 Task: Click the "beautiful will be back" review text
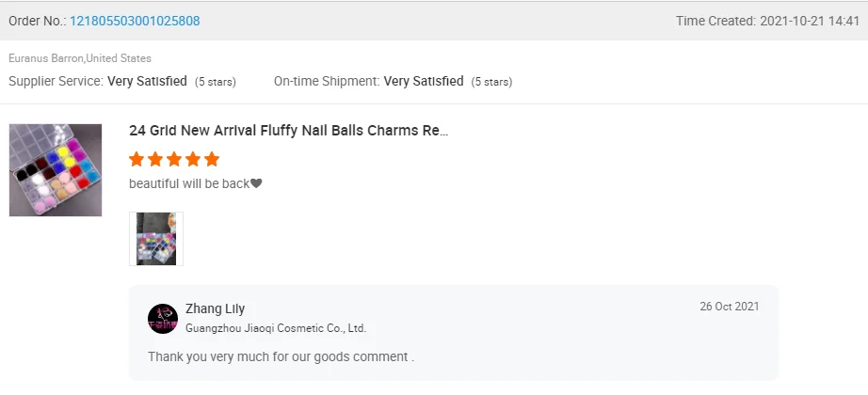(188, 183)
